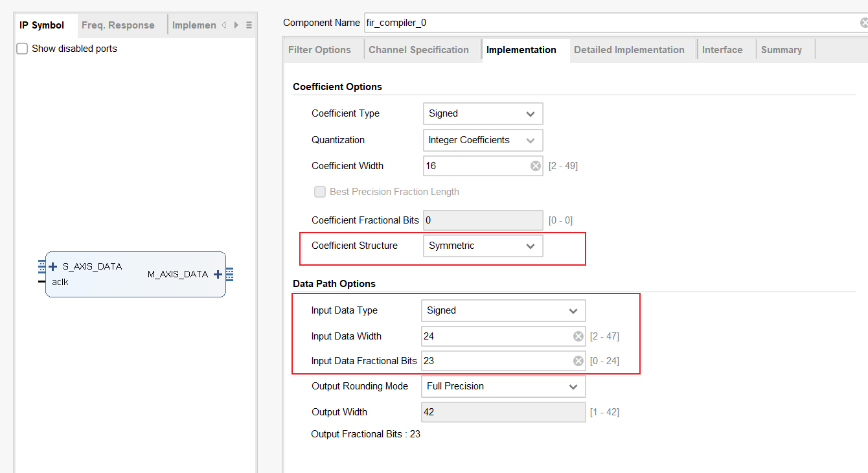This screenshot has width=868, height=473.
Task: Expand the M_AXIS_DATA port plus icon
Action: coord(218,274)
